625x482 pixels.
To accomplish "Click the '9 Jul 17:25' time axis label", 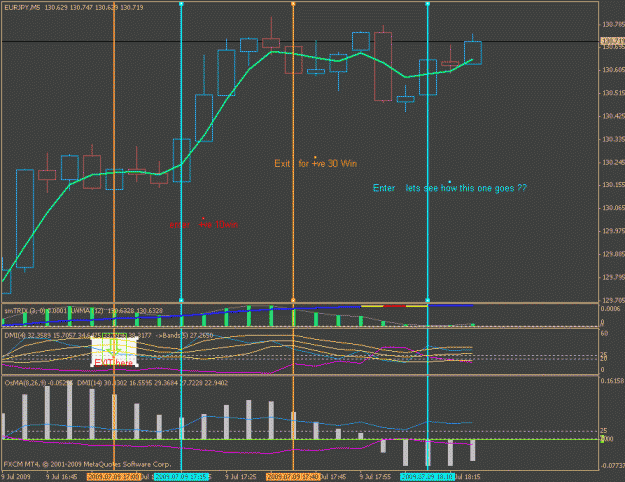I will pyautogui.click(x=240, y=477).
